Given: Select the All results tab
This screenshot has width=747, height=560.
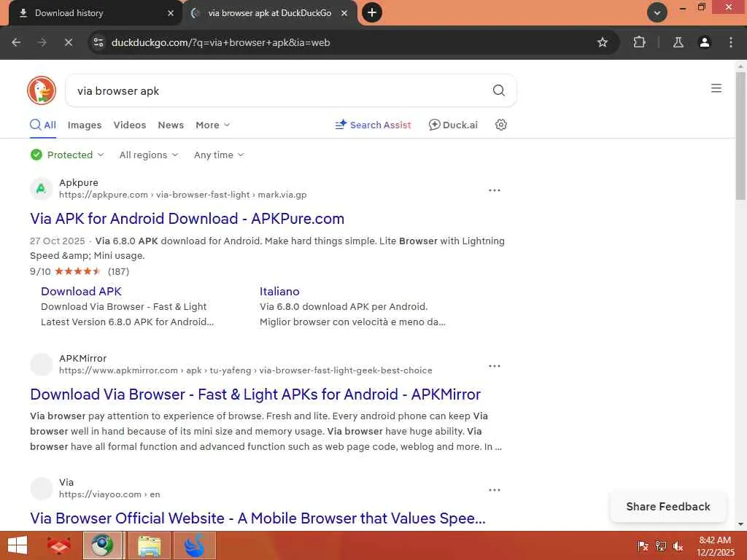Looking at the screenshot, I should point(43,125).
